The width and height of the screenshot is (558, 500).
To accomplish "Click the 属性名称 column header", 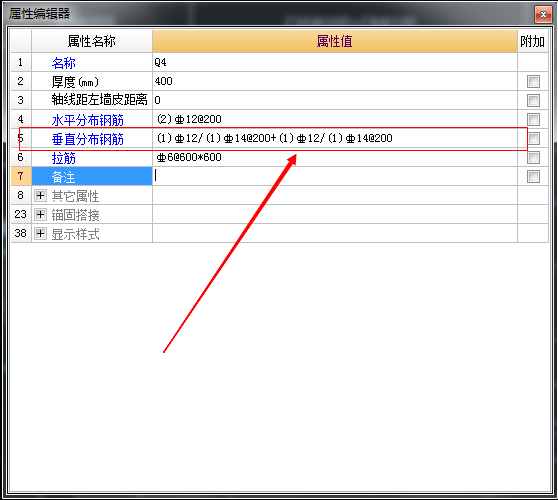I will (92, 41).
